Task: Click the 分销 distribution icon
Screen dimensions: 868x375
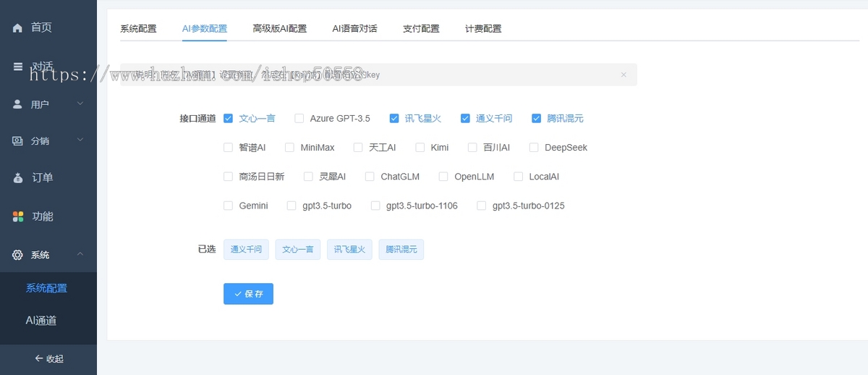Action: 17,141
